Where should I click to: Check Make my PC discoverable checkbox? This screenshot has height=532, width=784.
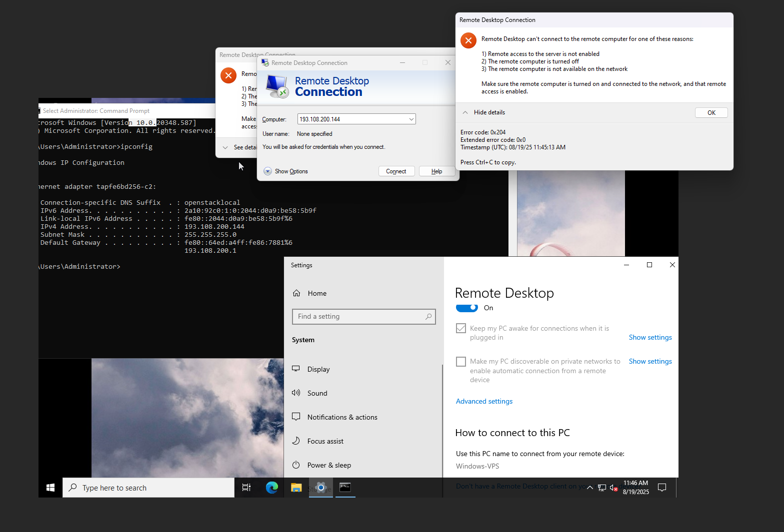461,362
